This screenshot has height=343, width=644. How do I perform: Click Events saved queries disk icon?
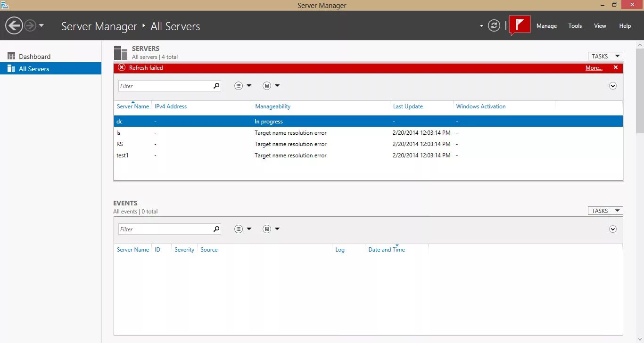267,229
